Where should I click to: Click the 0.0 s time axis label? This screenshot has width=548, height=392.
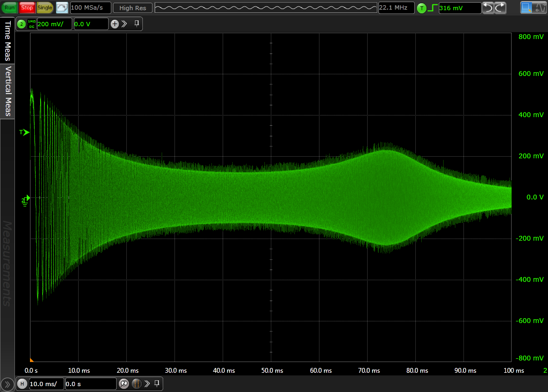[x=31, y=371]
